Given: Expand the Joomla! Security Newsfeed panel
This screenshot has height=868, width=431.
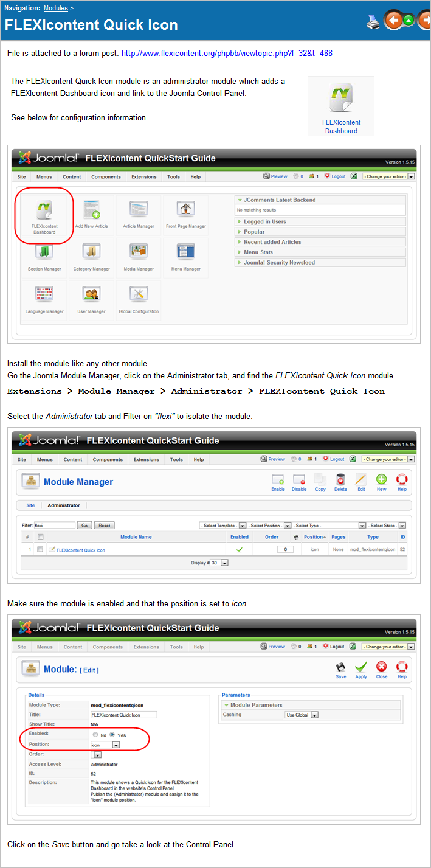Looking at the screenshot, I should (x=320, y=263).
